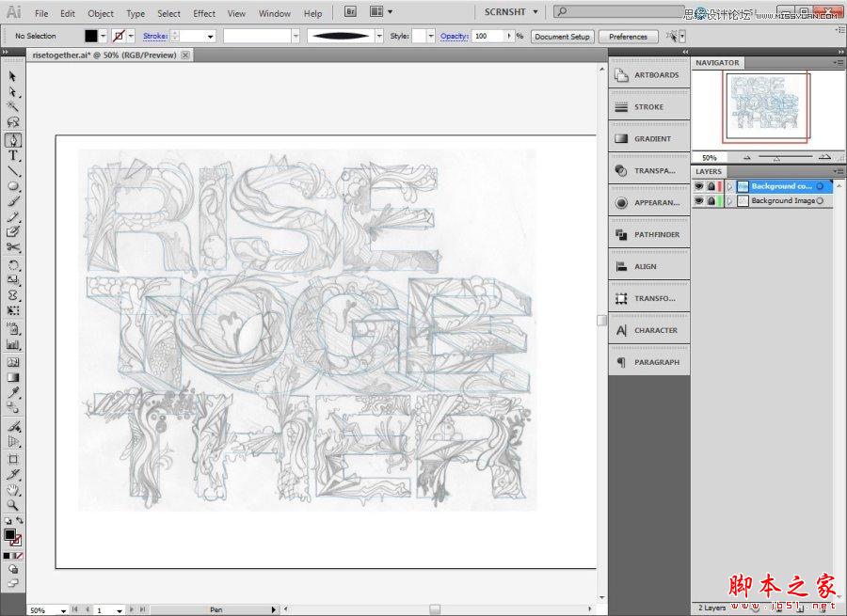Image resolution: width=847 pixels, height=616 pixels.
Task: Toggle visibility of the Background copy layer
Action: (697, 186)
